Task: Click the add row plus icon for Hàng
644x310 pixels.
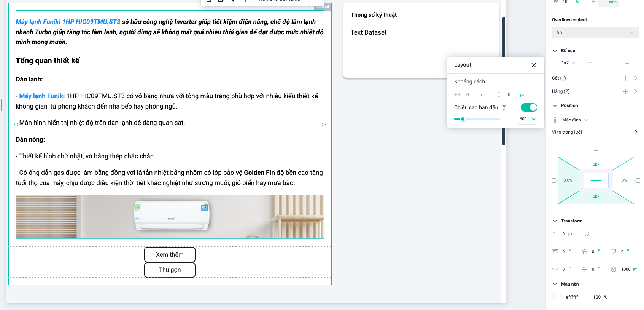Action: [x=625, y=91]
